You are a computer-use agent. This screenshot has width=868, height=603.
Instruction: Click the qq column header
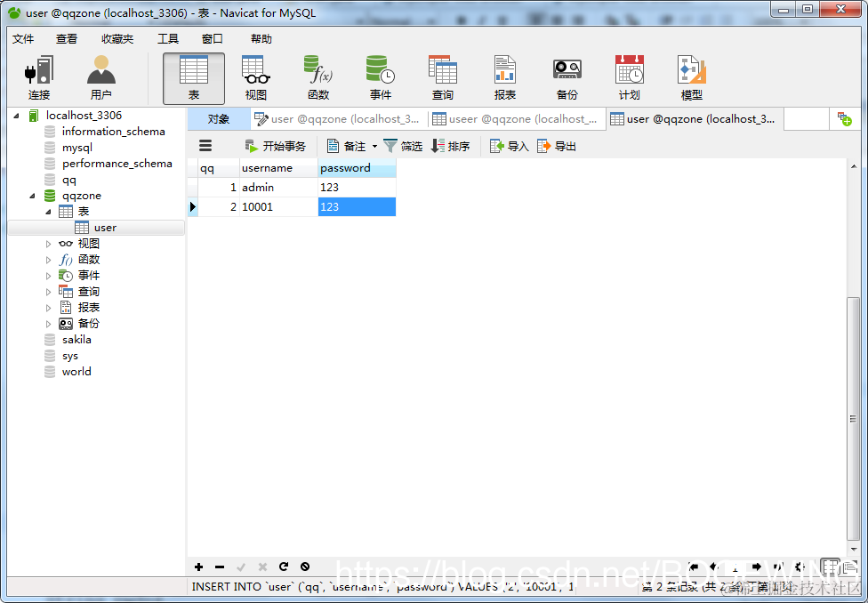click(x=219, y=168)
